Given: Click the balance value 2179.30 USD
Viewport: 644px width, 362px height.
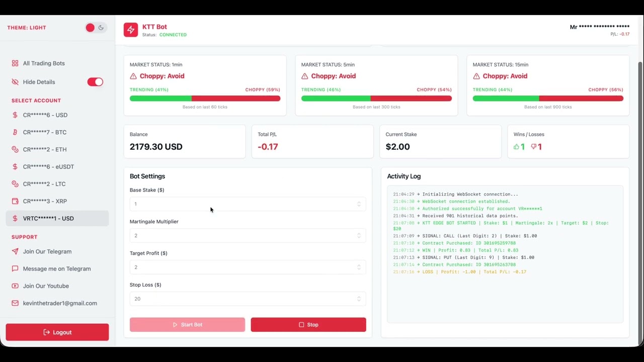Looking at the screenshot, I should 156,147.
